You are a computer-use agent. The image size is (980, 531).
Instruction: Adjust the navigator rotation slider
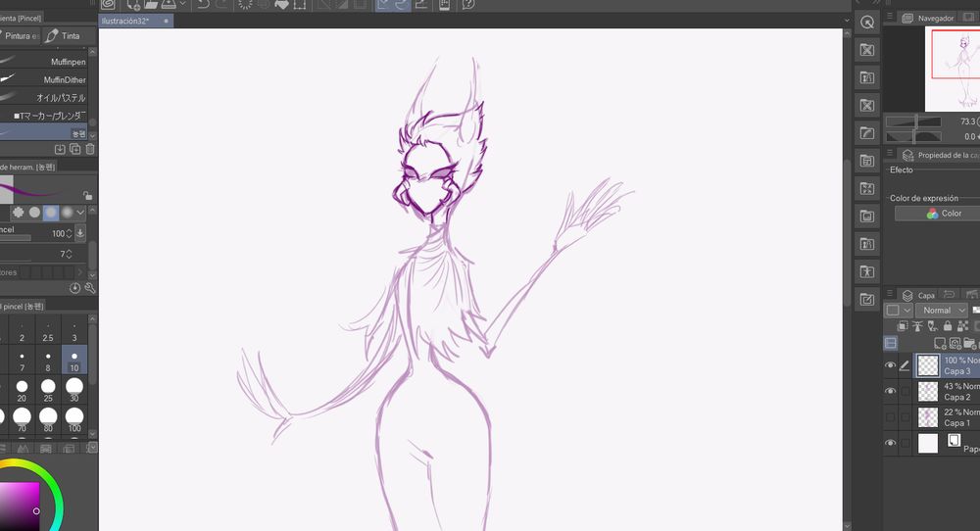click(x=913, y=136)
